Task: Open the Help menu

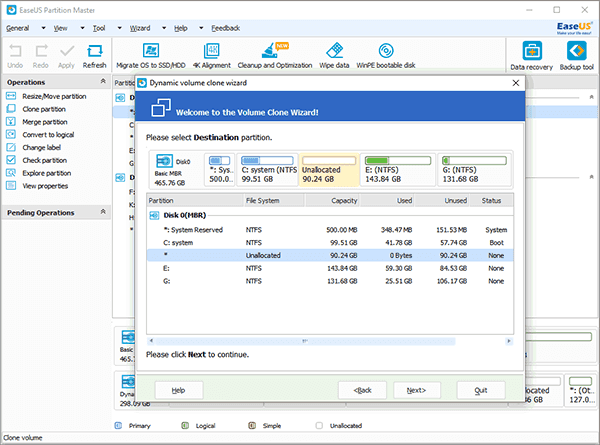Action: coord(181,28)
